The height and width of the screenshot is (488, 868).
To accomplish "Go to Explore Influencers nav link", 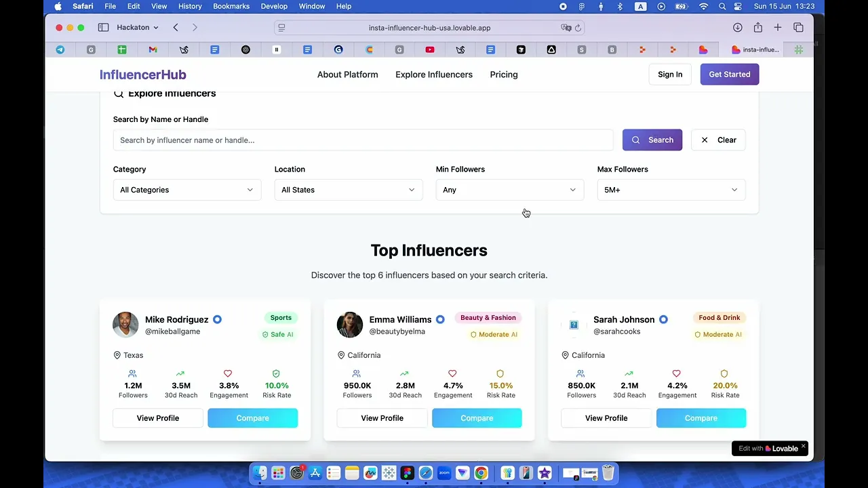I will (x=434, y=75).
